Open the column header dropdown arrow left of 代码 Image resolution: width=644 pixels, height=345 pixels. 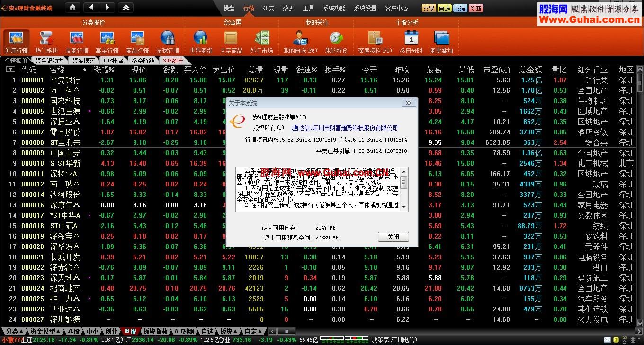tap(10, 70)
